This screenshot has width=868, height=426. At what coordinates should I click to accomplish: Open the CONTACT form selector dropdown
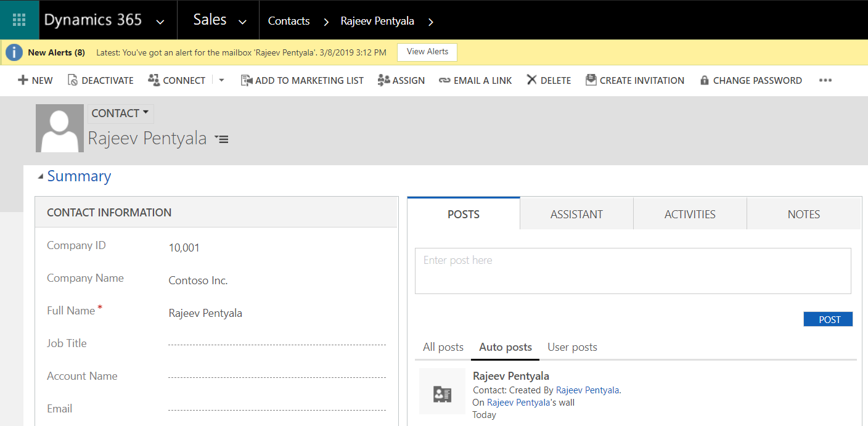pos(120,113)
